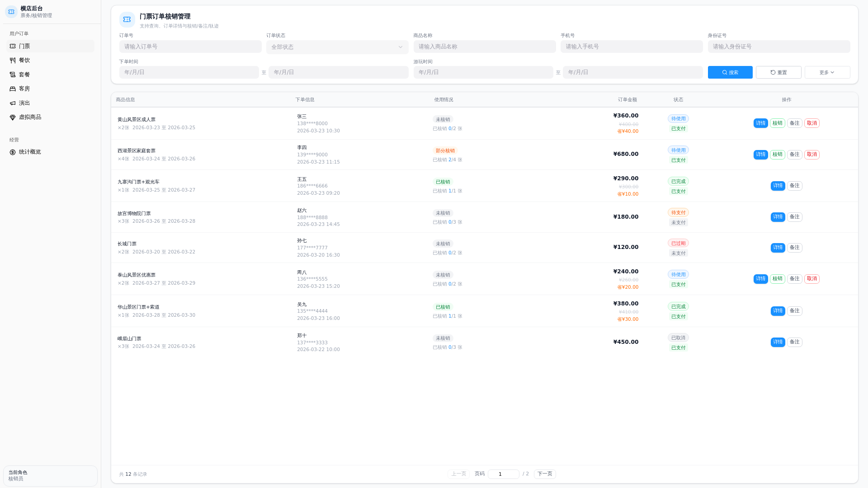This screenshot has width=868, height=488.
Task: Click the 上一页 pagination button
Action: point(458,474)
